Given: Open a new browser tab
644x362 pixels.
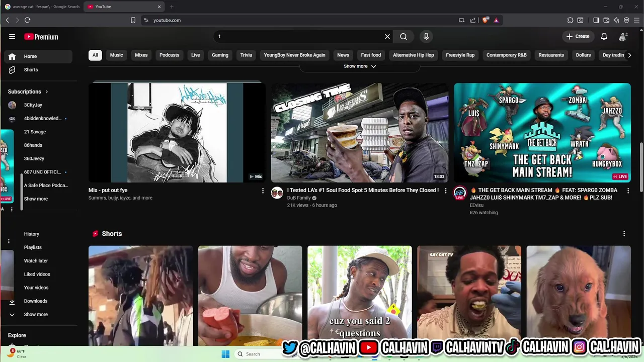Looking at the screenshot, I should click(172, 7).
